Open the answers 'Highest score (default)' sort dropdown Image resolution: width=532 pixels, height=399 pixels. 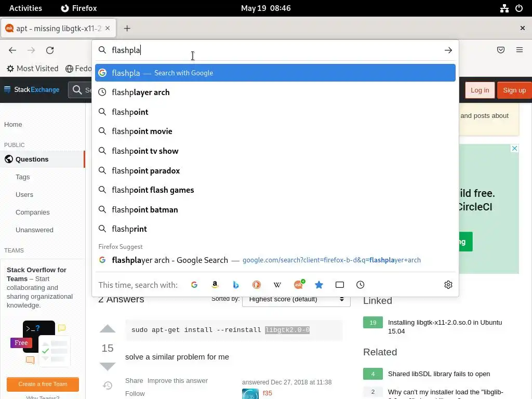(296, 300)
